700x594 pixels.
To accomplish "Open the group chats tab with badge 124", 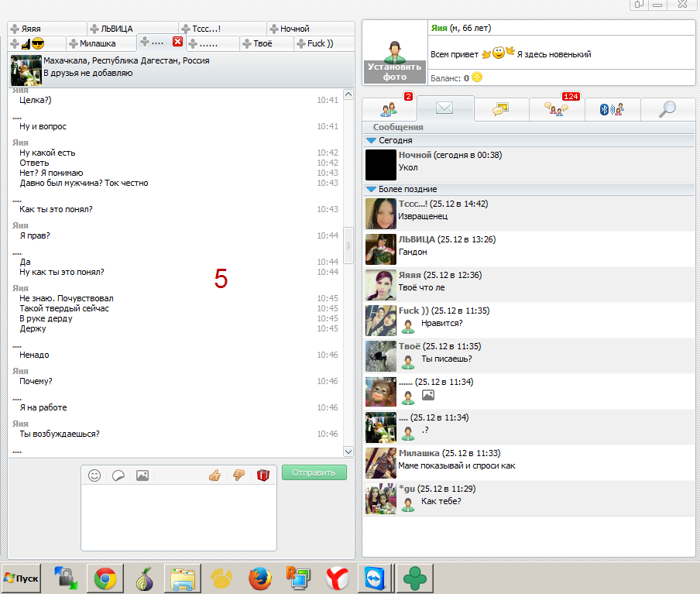I will 556,108.
